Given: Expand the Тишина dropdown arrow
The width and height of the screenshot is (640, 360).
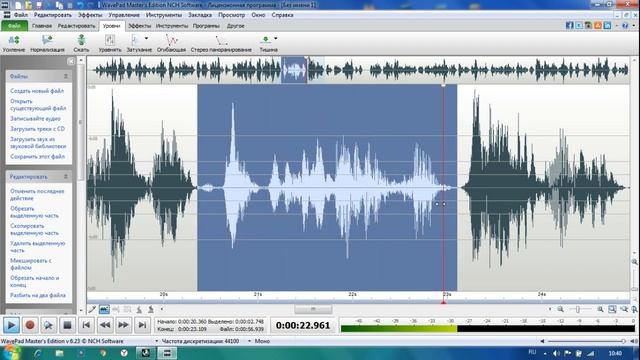Looking at the screenshot, I should pyautogui.click(x=276, y=39).
